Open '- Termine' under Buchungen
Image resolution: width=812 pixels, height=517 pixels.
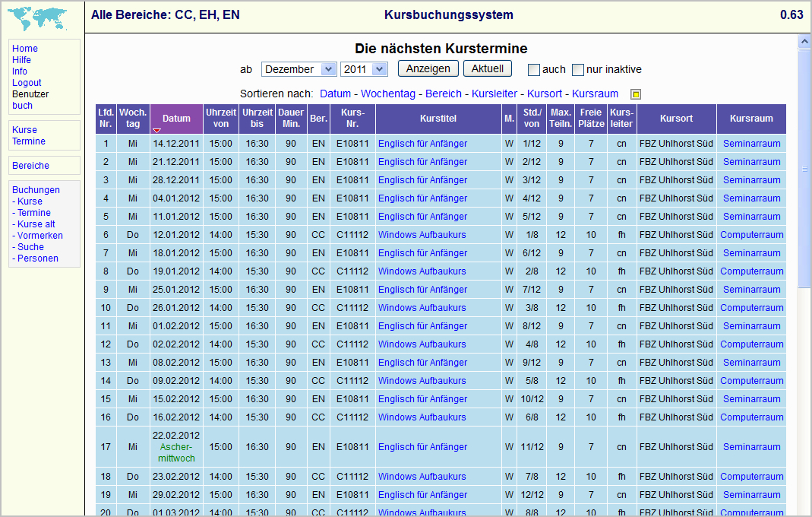32,213
